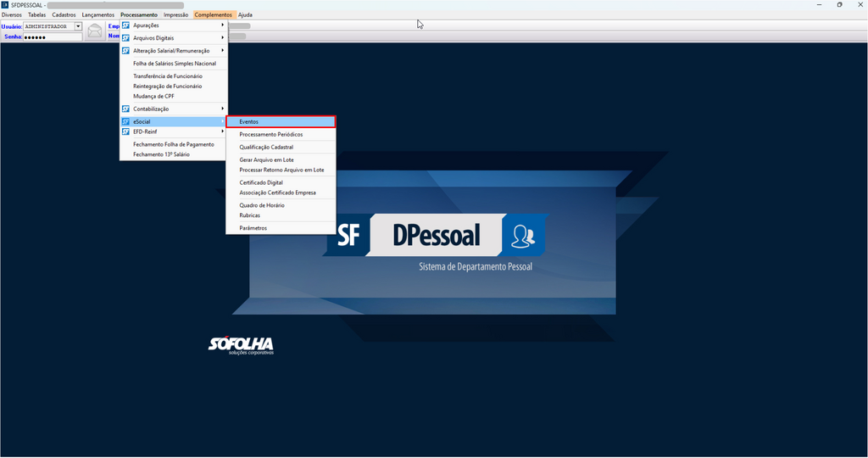Expand the Apurações submenu

174,25
